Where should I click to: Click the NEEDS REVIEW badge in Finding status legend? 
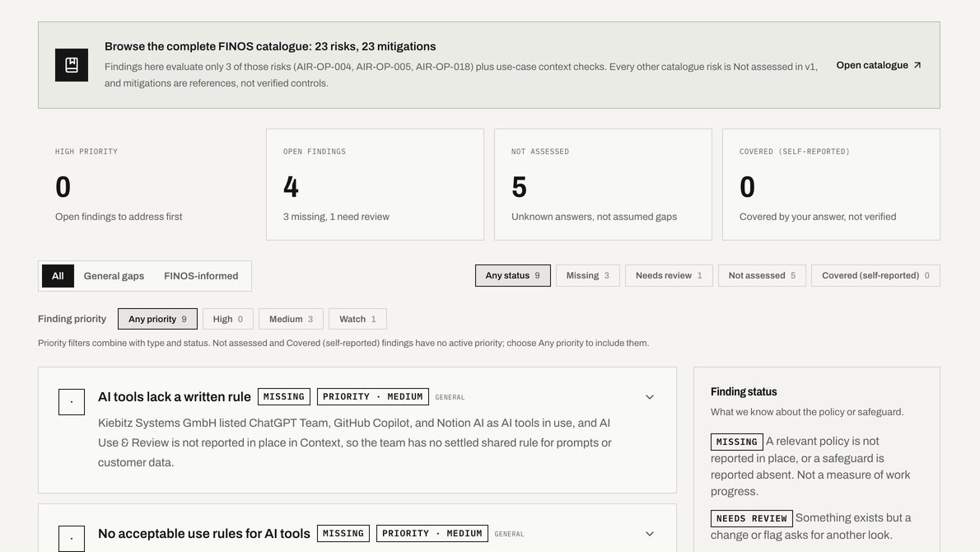[752, 519]
